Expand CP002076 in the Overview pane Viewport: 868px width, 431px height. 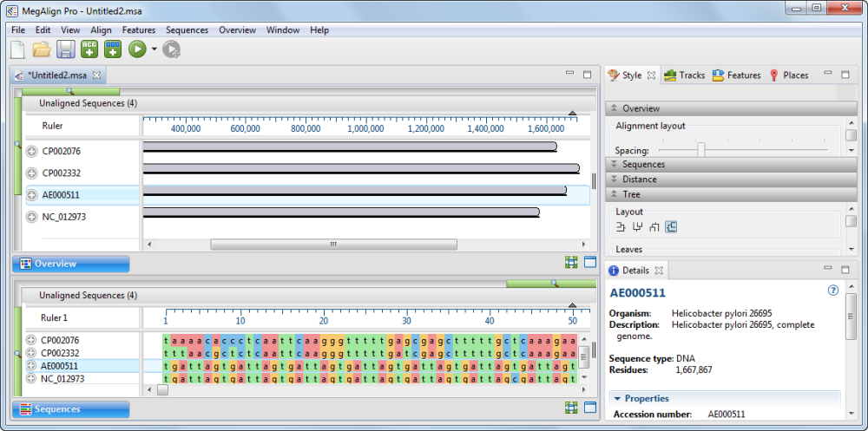click(32, 151)
